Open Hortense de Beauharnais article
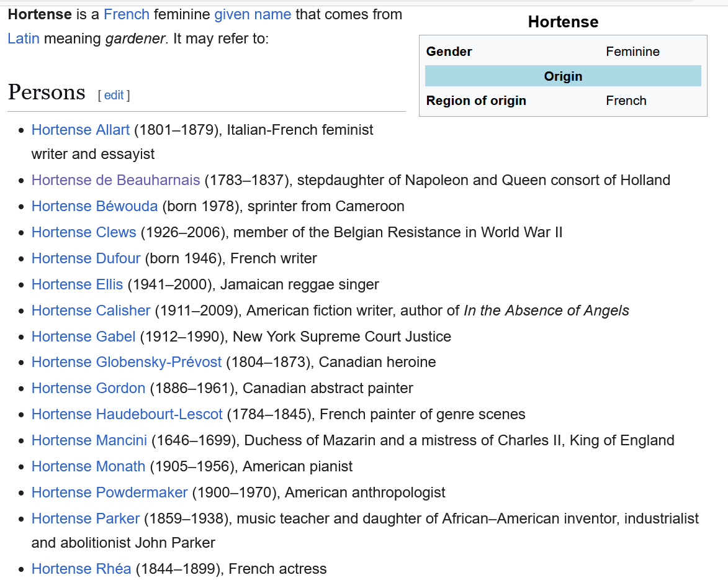 point(115,180)
